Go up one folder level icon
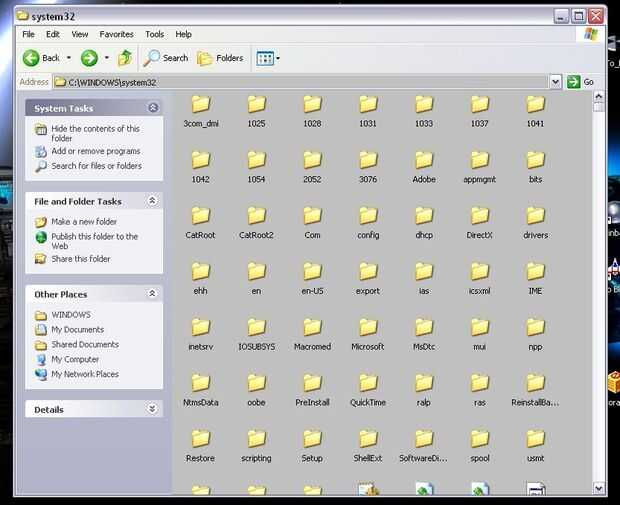 coord(125,58)
